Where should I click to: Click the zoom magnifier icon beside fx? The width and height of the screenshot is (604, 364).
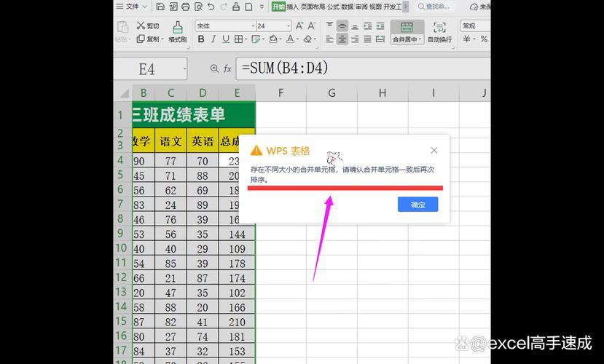[x=214, y=68]
